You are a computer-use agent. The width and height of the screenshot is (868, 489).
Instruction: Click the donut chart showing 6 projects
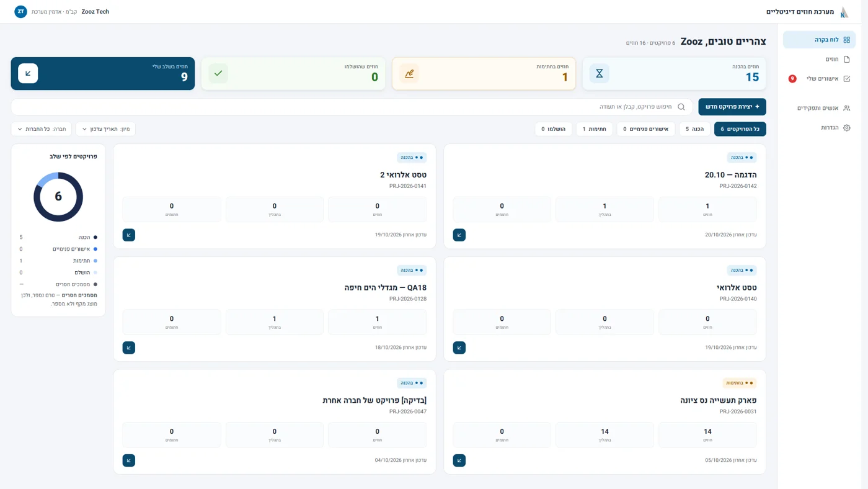pos(58,197)
